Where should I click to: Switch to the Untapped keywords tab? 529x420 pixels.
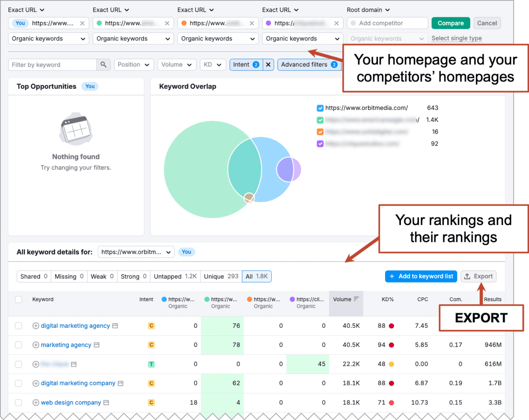click(x=175, y=277)
